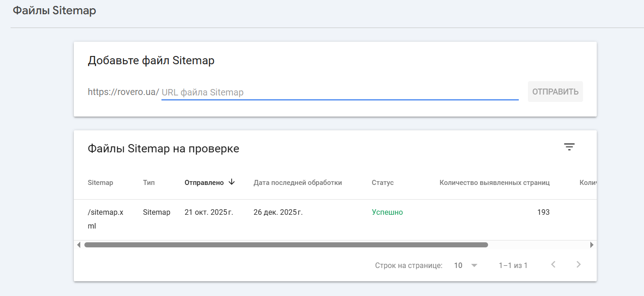644x296 pixels.
Task: Open the filter icon for sitemap table
Action: pyautogui.click(x=569, y=147)
